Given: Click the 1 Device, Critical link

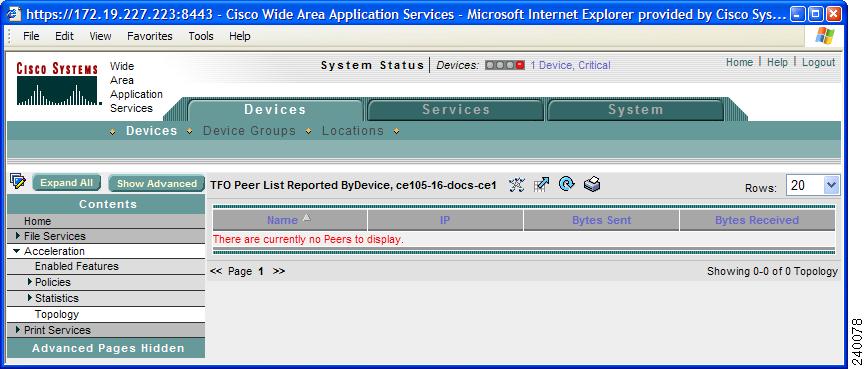Looking at the screenshot, I should click(x=570, y=65).
